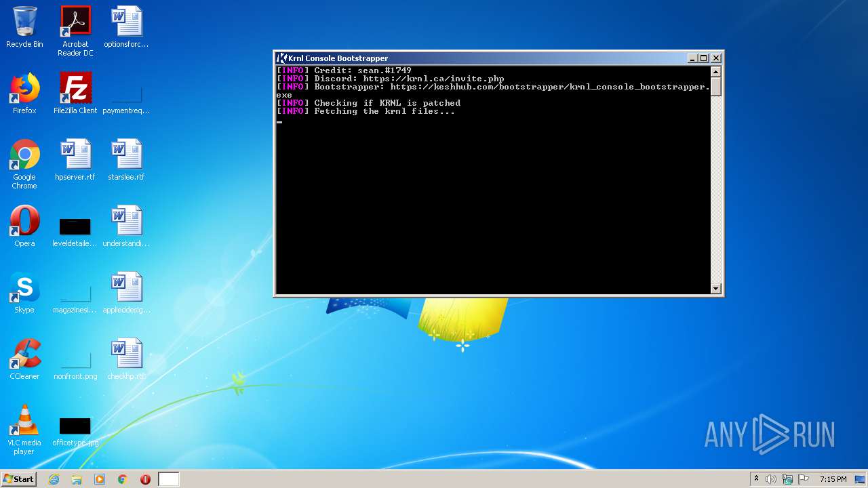Open the applieddesig... Word document
868x488 pixels.
pyautogui.click(x=126, y=293)
